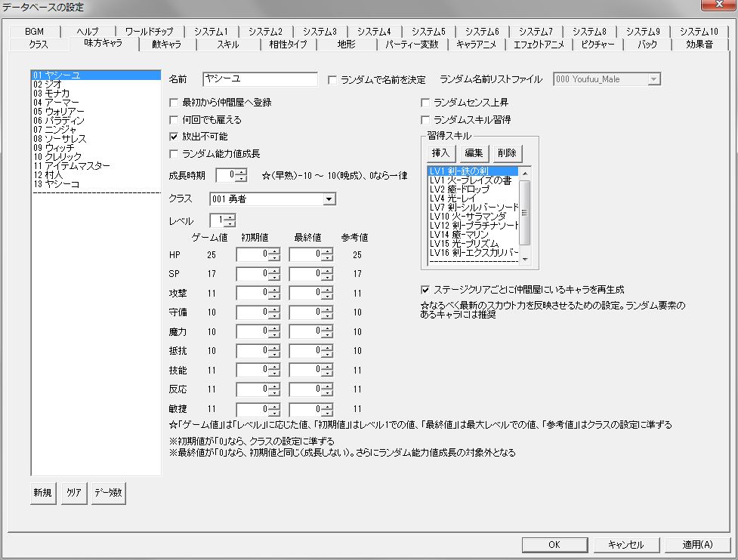
Task: Decrease the レベル spinner value
Action: coord(230,223)
